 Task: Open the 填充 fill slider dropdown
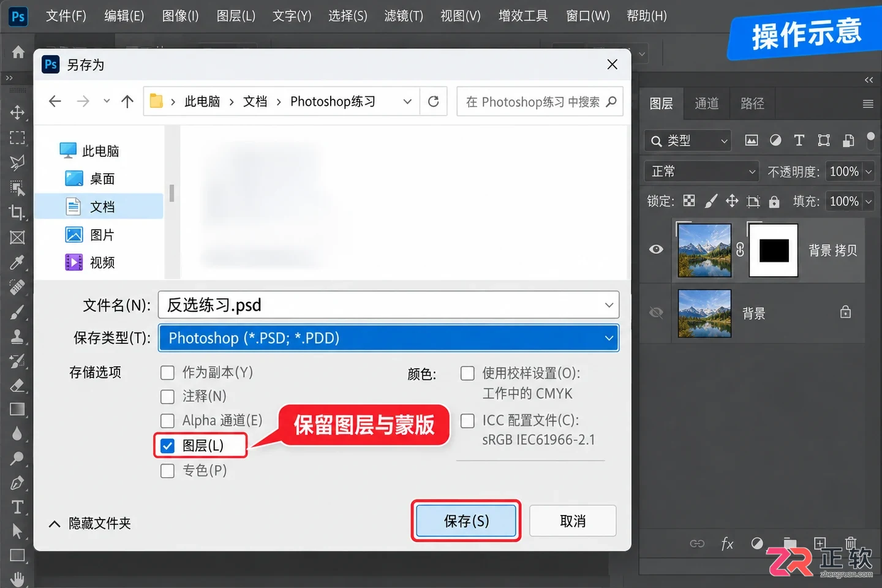coord(869,202)
